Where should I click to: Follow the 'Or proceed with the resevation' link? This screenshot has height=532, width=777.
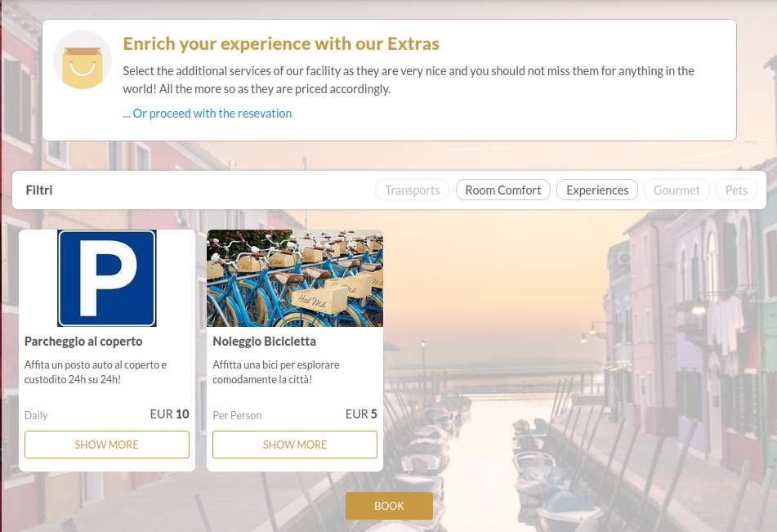[208, 114]
